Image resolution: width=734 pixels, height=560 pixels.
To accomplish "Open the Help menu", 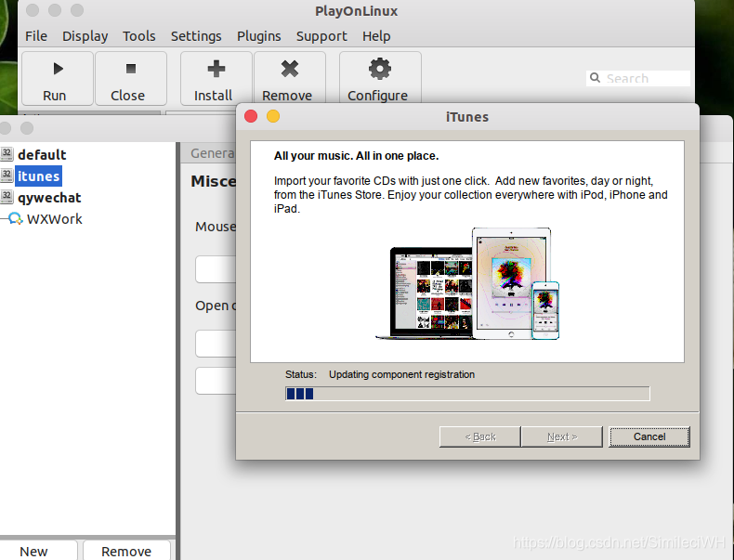I will pos(376,36).
